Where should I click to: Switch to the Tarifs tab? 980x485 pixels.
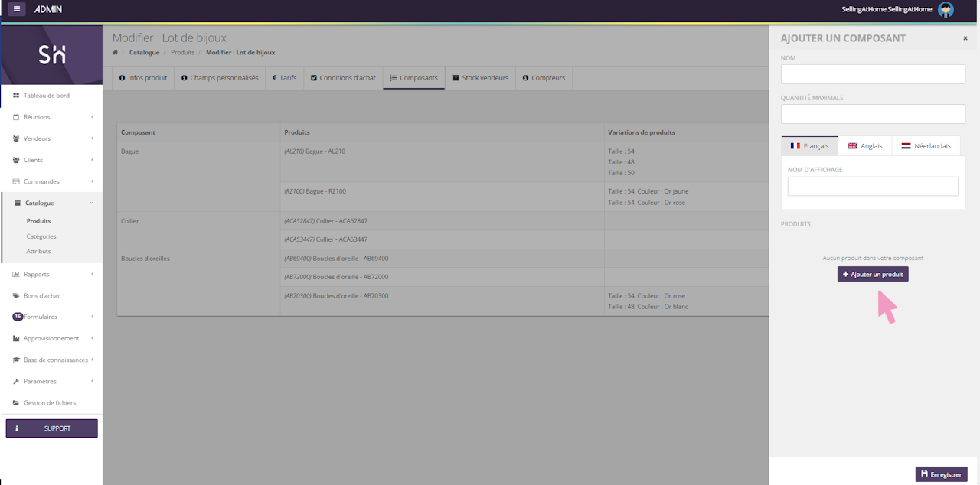pos(284,78)
